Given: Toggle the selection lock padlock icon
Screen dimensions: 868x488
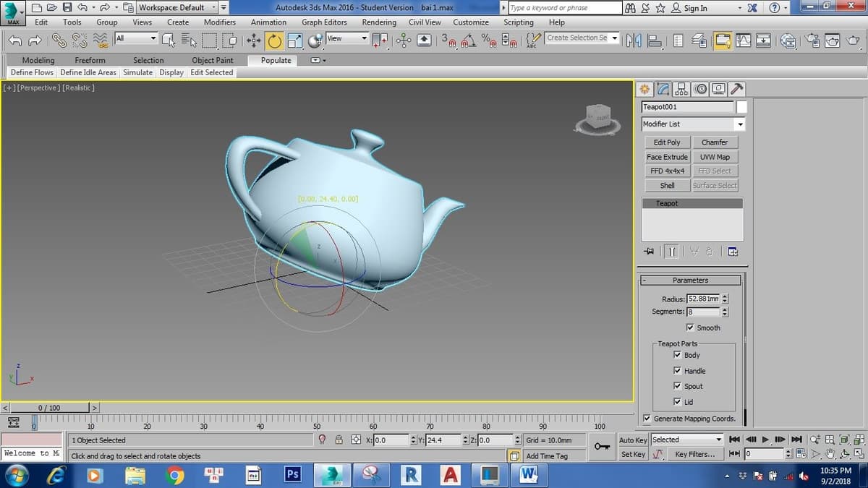Looking at the screenshot, I should coord(338,440).
